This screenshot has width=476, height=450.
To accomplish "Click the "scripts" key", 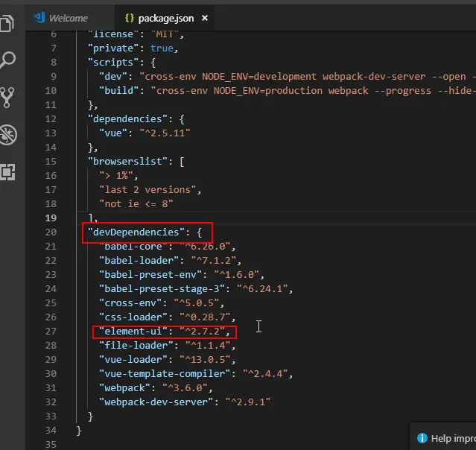I will pyautogui.click(x=113, y=63).
